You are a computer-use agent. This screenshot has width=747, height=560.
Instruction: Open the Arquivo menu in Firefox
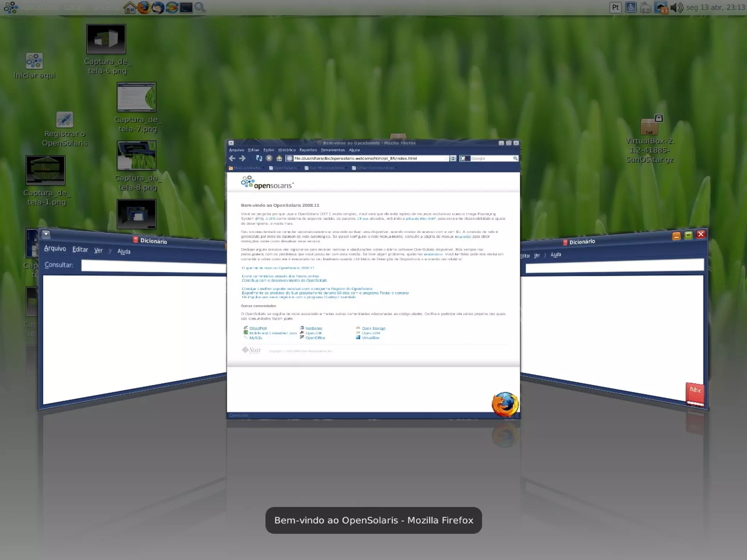236,150
